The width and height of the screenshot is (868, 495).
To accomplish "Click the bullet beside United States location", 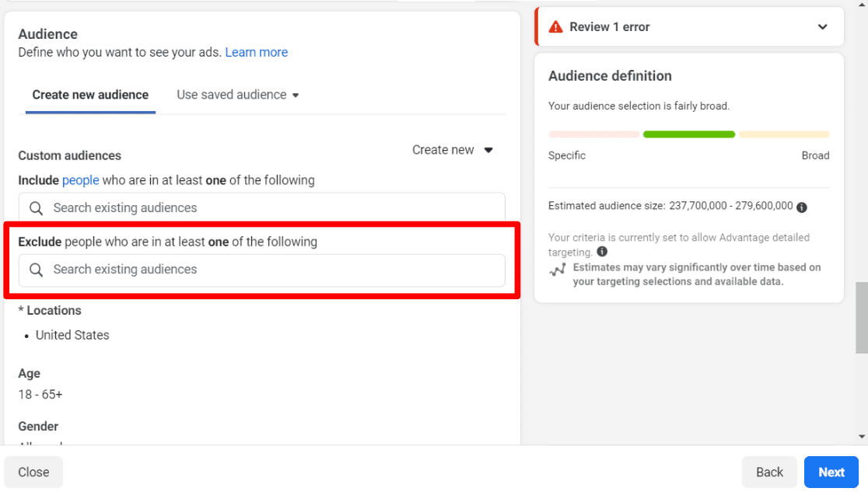I will tap(26, 335).
